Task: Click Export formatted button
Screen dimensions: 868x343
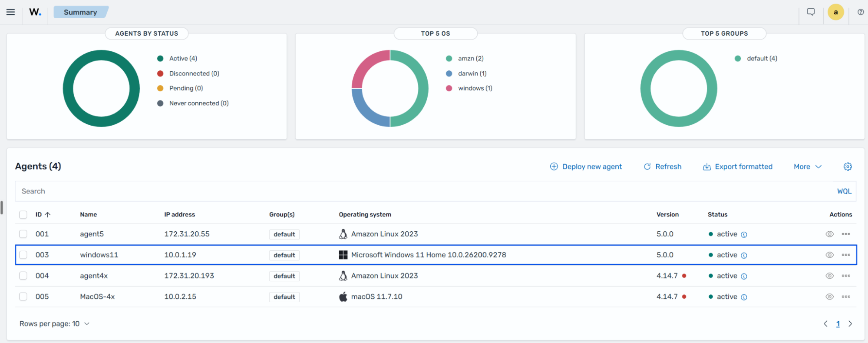Action: [738, 167]
